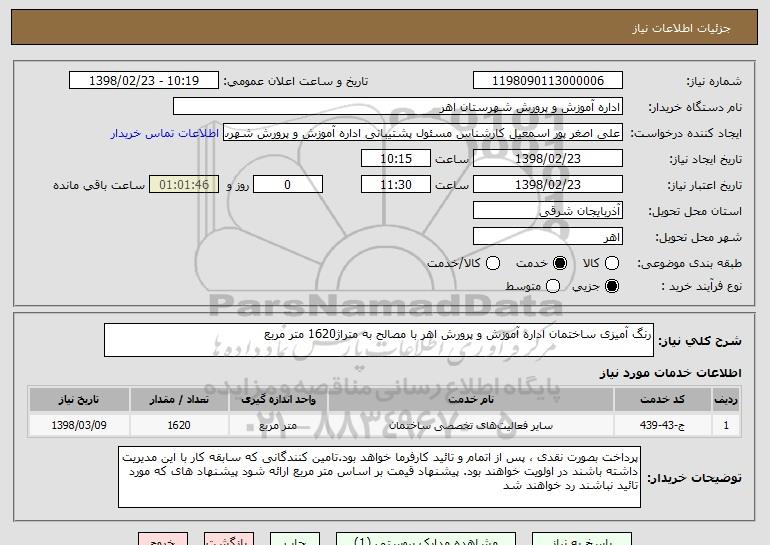Click the نام خدمت column header
The image size is (770, 545).
point(470,400)
